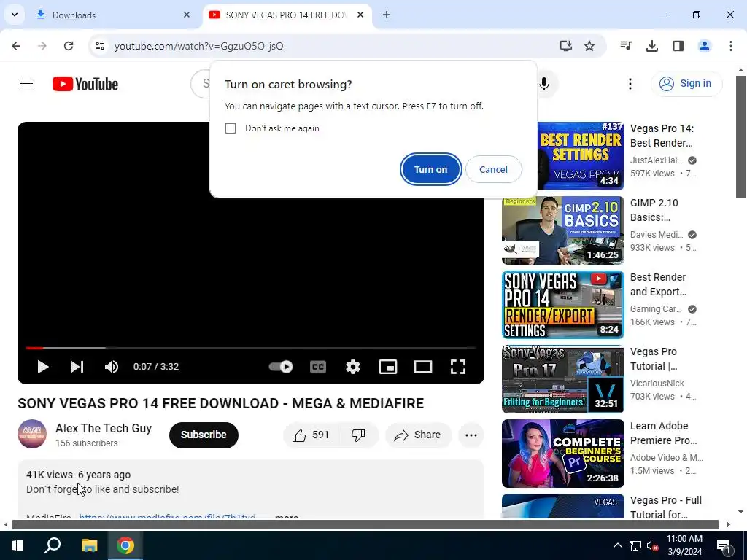
Task: Turn on caret browsing
Action: coord(430,169)
